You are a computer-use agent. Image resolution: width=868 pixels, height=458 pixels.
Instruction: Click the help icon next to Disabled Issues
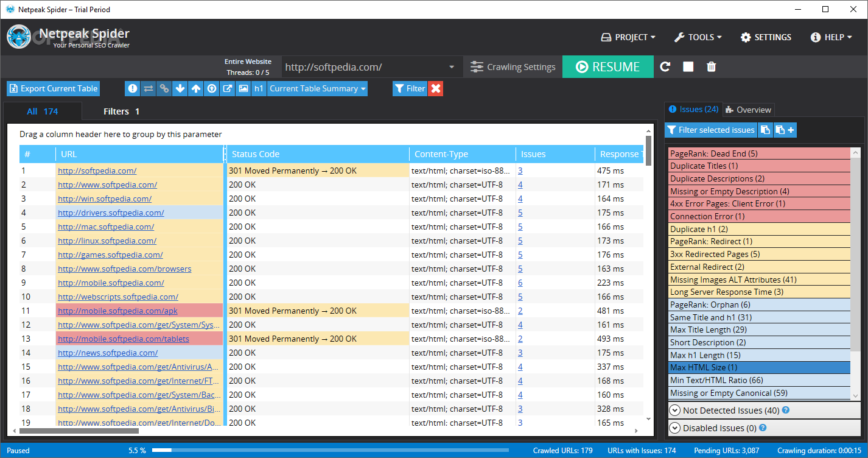763,428
